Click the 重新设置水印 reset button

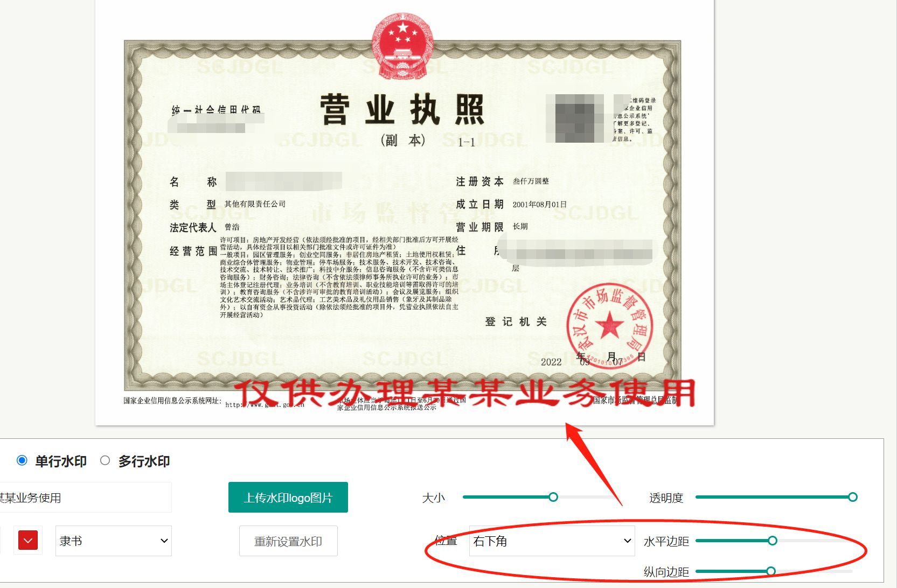(288, 541)
